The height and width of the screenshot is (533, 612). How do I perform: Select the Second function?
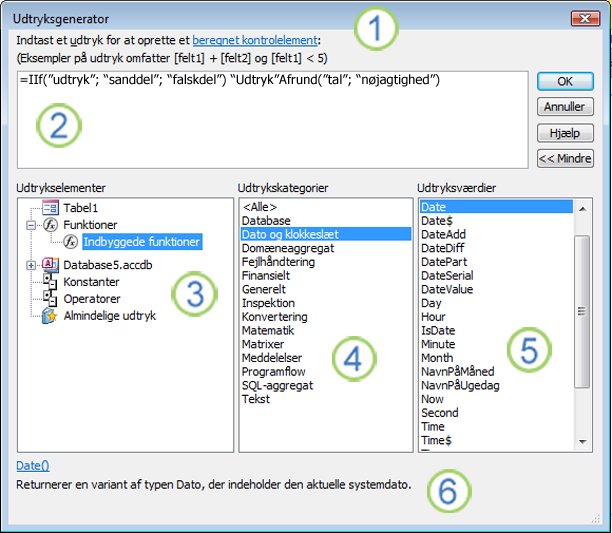coord(496,412)
